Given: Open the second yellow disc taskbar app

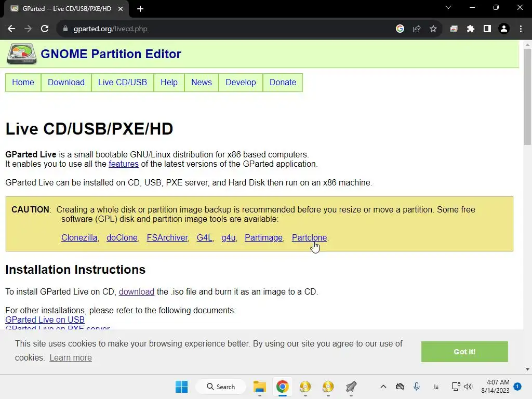Looking at the screenshot, I should pos(328,387).
